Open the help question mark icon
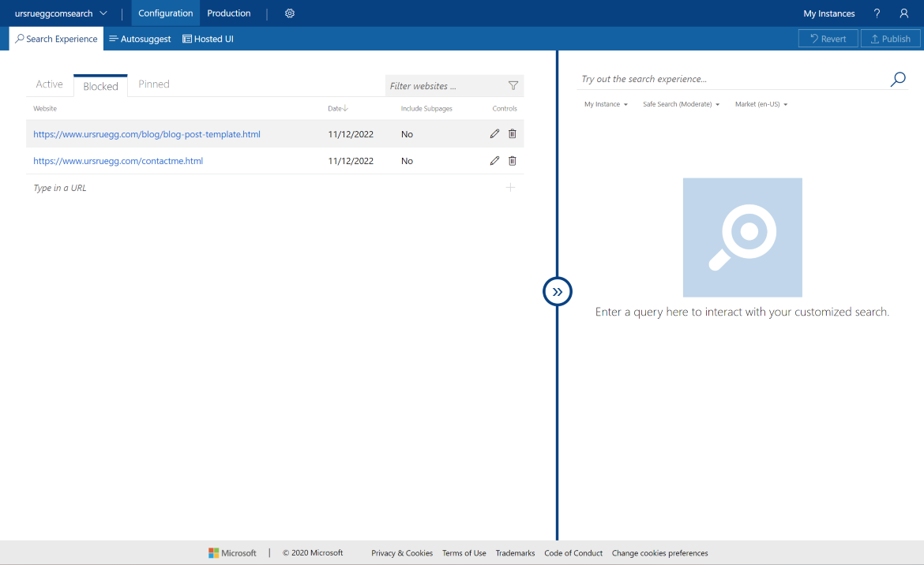 click(877, 13)
